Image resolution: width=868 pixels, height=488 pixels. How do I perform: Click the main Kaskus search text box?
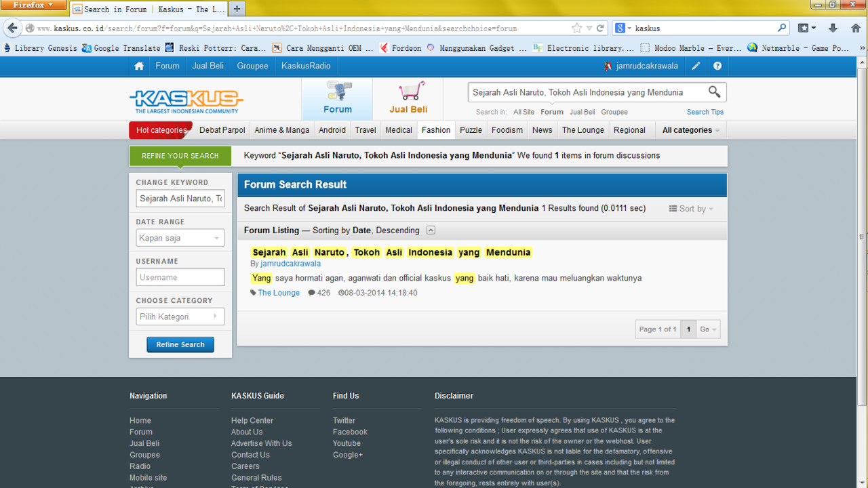pyautogui.click(x=587, y=92)
